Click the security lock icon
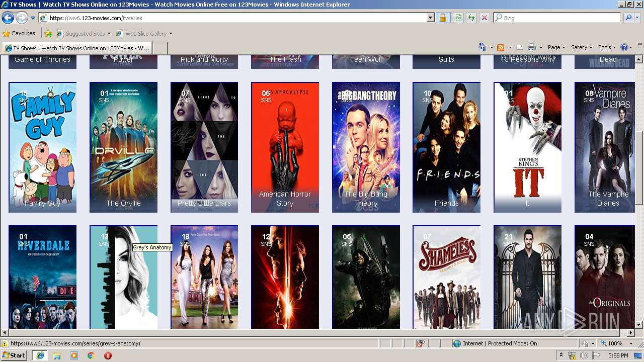The height and width of the screenshot is (362, 644). tap(443, 18)
